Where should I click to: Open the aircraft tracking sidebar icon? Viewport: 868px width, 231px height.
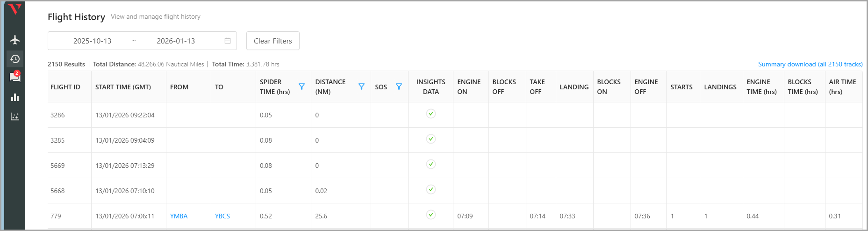click(x=15, y=40)
